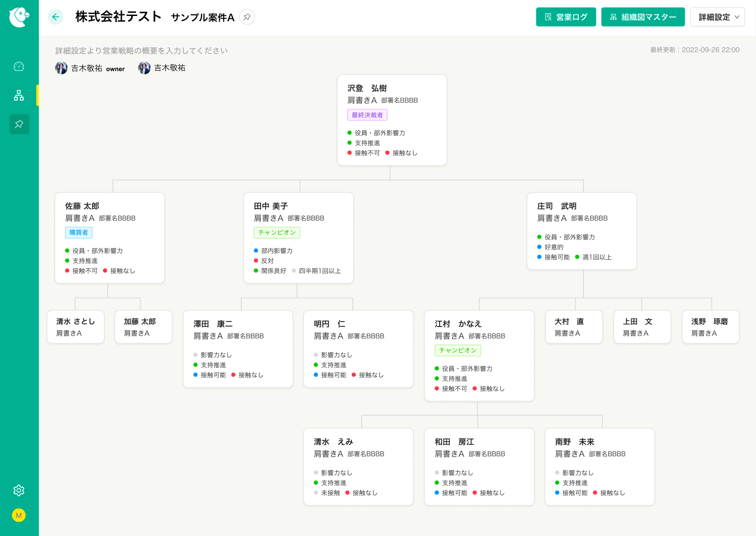The width and height of the screenshot is (756, 536).
Task: Click the yellow M user avatar
Action: point(19,515)
